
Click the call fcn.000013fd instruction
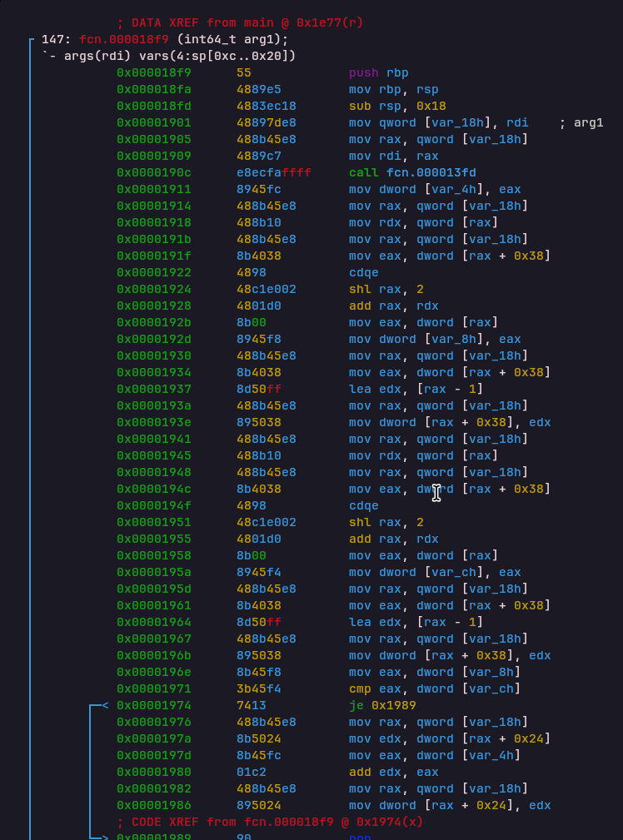[x=412, y=172]
